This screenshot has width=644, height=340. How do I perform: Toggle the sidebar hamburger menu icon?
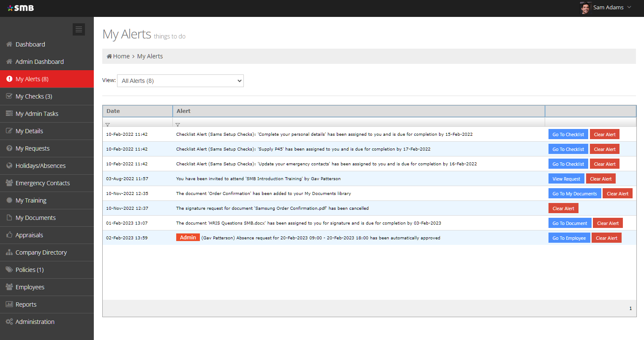point(79,29)
